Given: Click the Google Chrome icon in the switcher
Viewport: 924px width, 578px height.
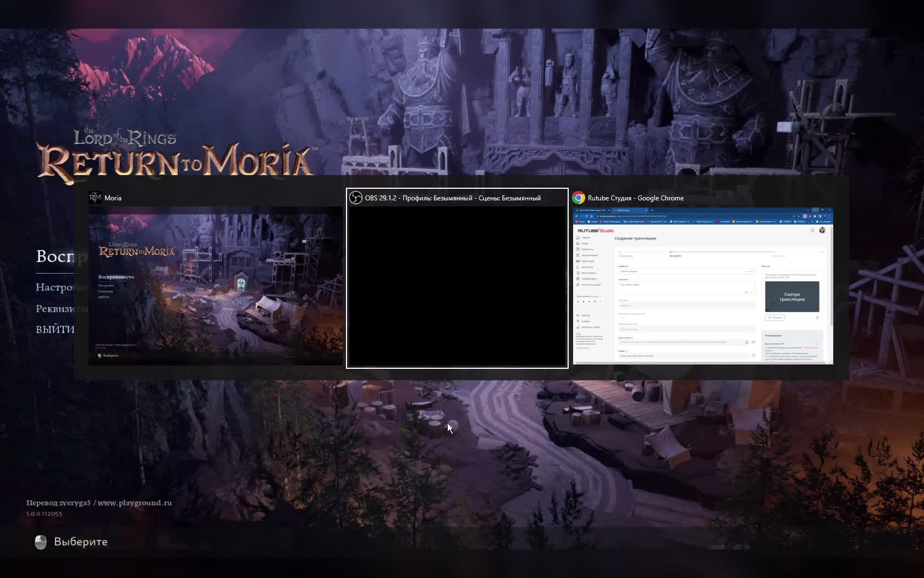Looking at the screenshot, I should click(x=579, y=198).
